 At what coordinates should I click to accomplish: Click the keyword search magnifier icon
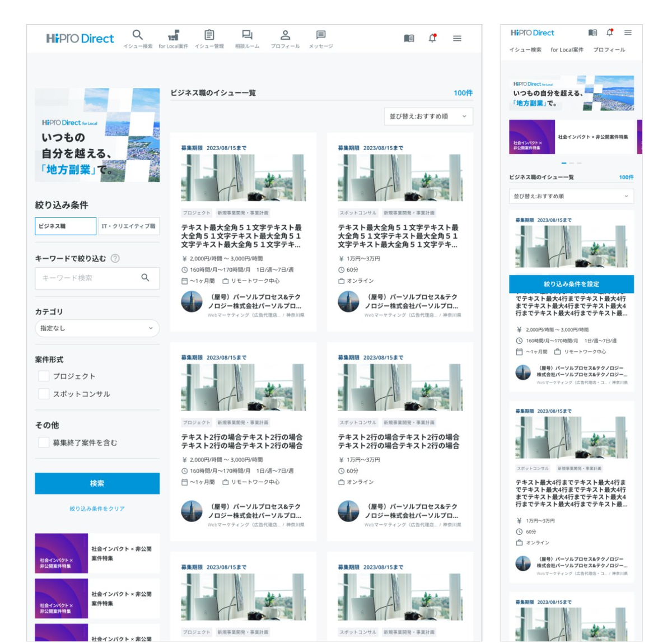pyautogui.click(x=145, y=278)
